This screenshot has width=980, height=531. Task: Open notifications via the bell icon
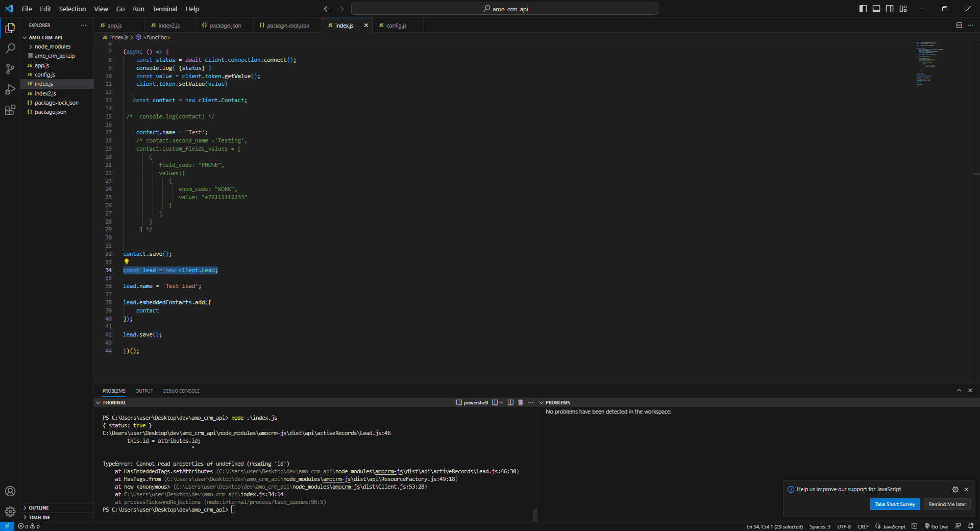click(x=971, y=526)
